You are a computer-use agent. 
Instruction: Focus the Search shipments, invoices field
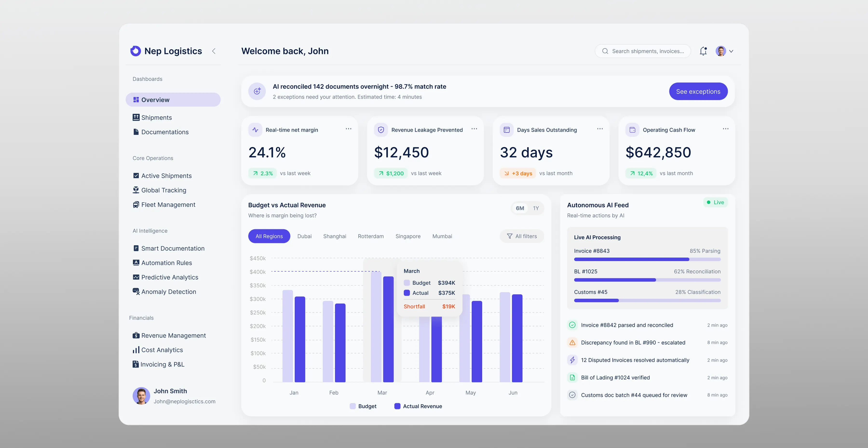pyautogui.click(x=643, y=51)
